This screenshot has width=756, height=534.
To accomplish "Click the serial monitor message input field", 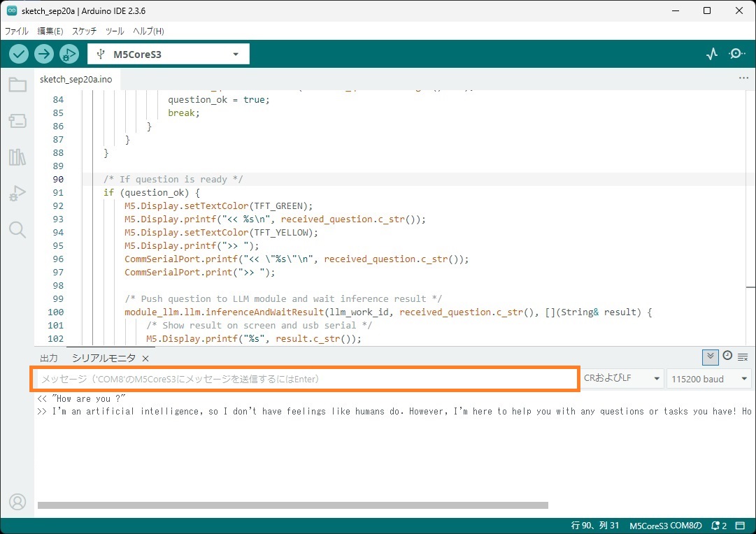I will pos(304,379).
